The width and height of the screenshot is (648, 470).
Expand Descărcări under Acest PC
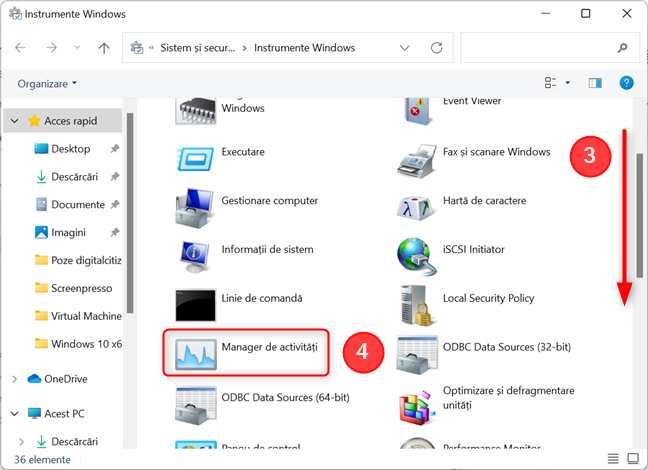[21, 442]
